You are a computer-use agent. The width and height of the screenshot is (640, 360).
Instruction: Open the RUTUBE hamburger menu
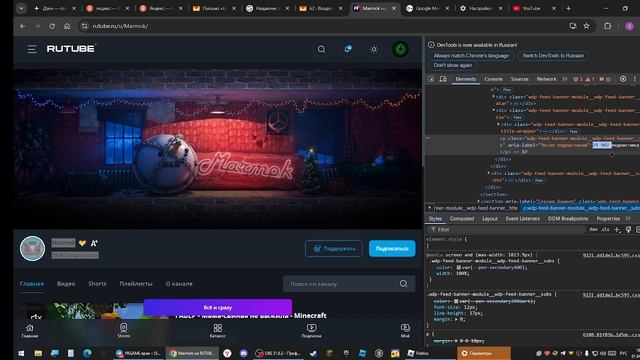(x=32, y=49)
